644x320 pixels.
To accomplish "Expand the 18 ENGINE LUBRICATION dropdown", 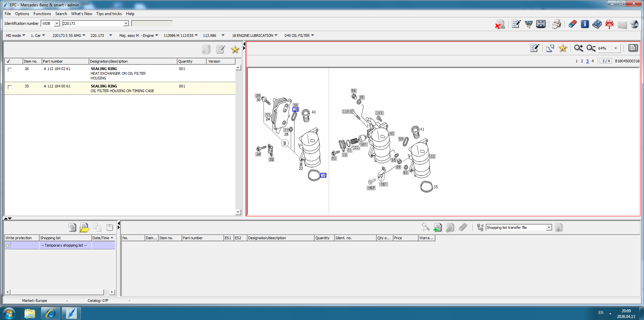I will click(255, 36).
